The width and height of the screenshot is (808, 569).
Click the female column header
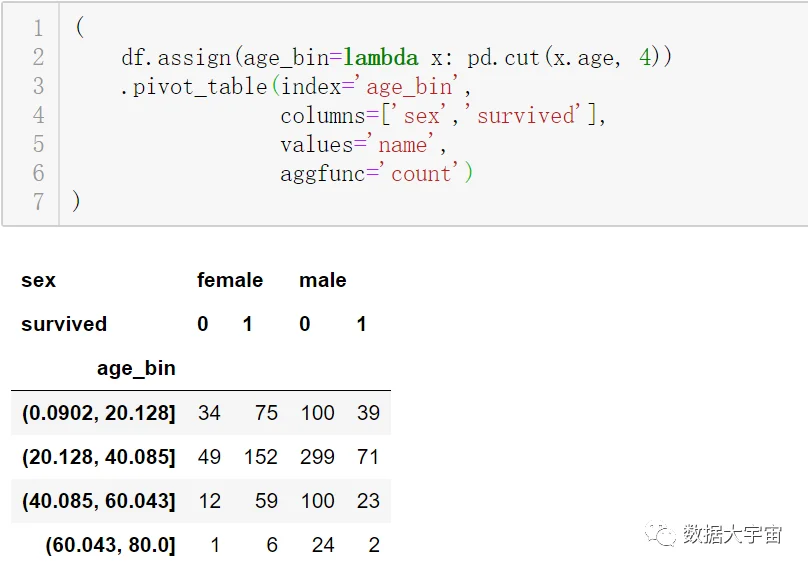click(230, 280)
